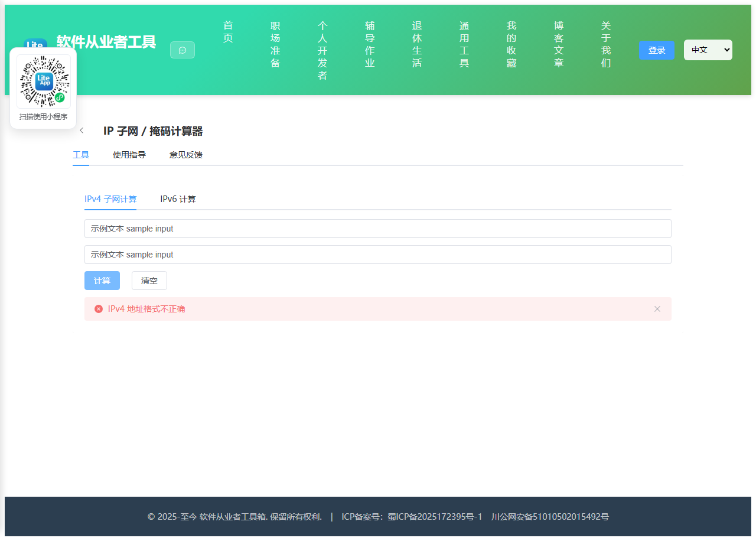
Task: Click the 清空 button
Action: [x=149, y=281]
